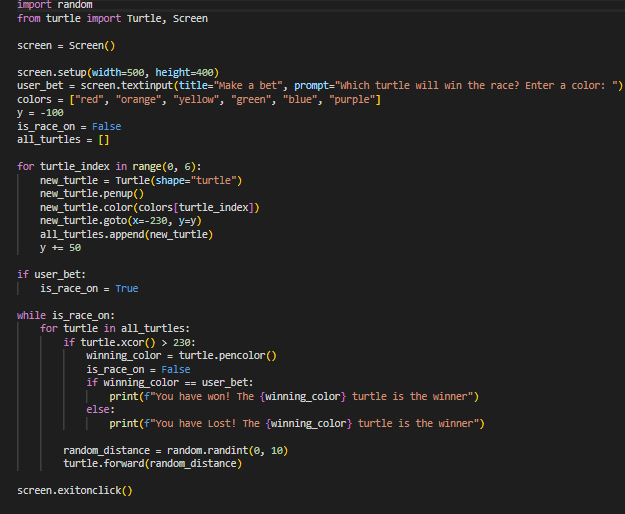The image size is (625, 514).
Task: Place cursor on screen.exitonclick() line
Action: pyautogui.click(x=74, y=490)
